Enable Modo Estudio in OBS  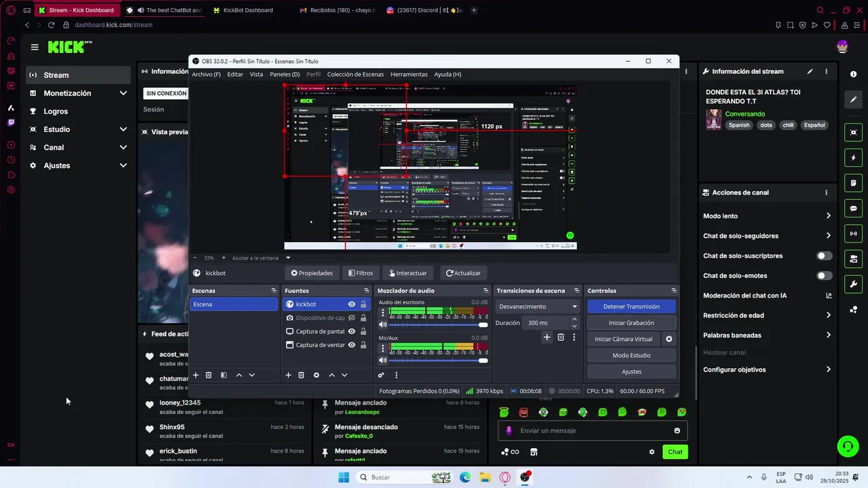631,355
